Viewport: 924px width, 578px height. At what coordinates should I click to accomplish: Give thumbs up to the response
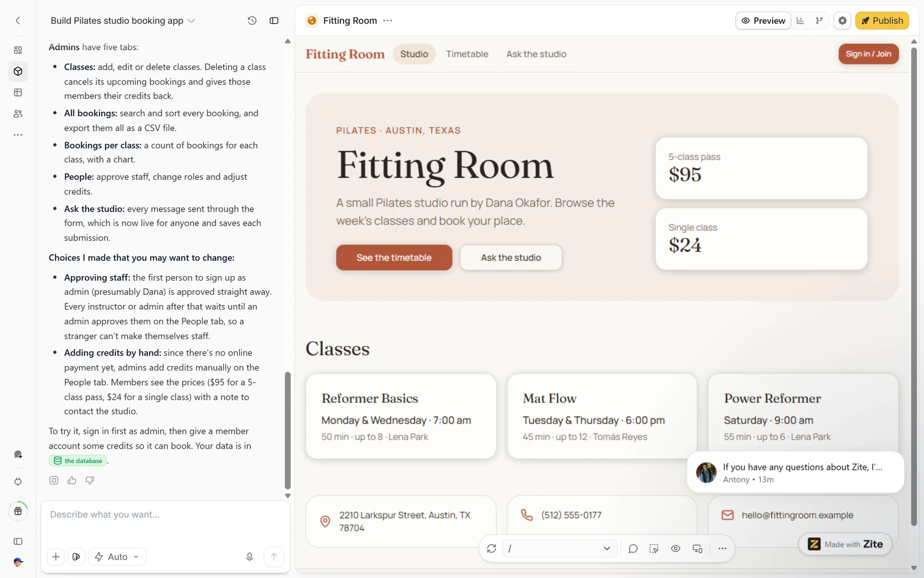pos(72,480)
